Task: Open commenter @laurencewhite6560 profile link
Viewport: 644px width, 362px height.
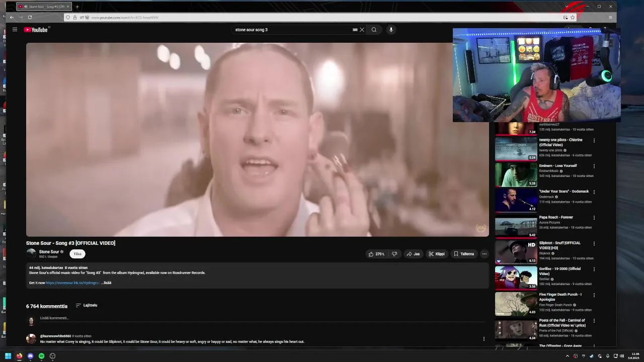Action: coord(55,336)
